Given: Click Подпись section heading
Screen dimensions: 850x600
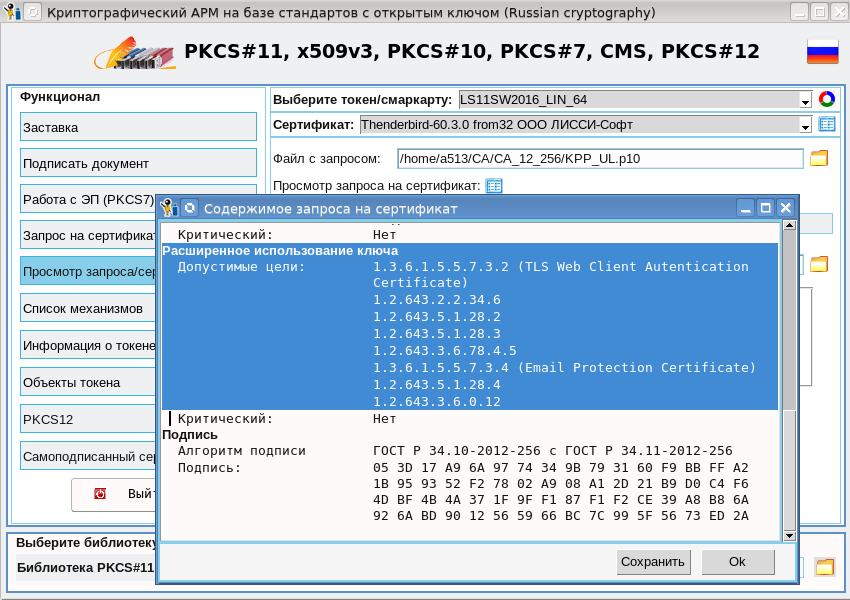Looking at the screenshot, I should point(190,435).
